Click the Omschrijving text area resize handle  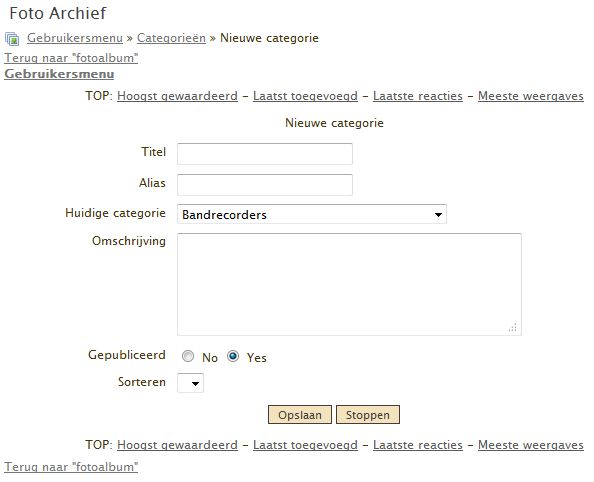[513, 328]
